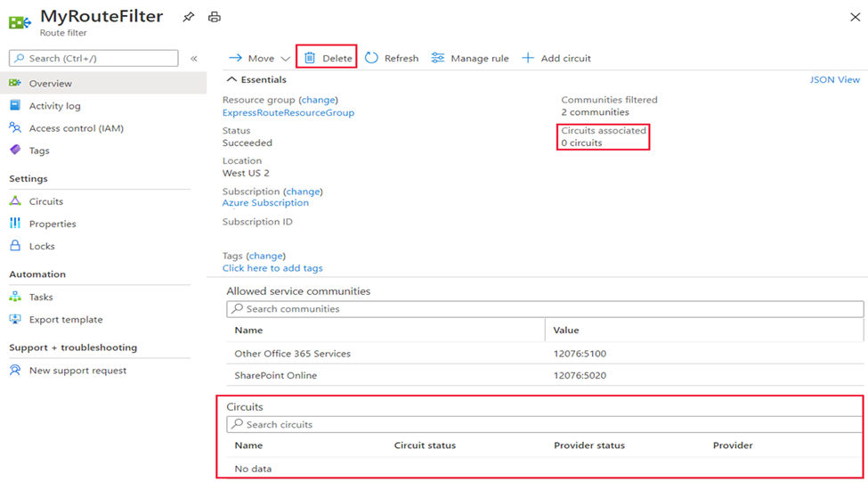Click the Search circuits input box
This screenshot has width=868, height=482.
(545, 425)
